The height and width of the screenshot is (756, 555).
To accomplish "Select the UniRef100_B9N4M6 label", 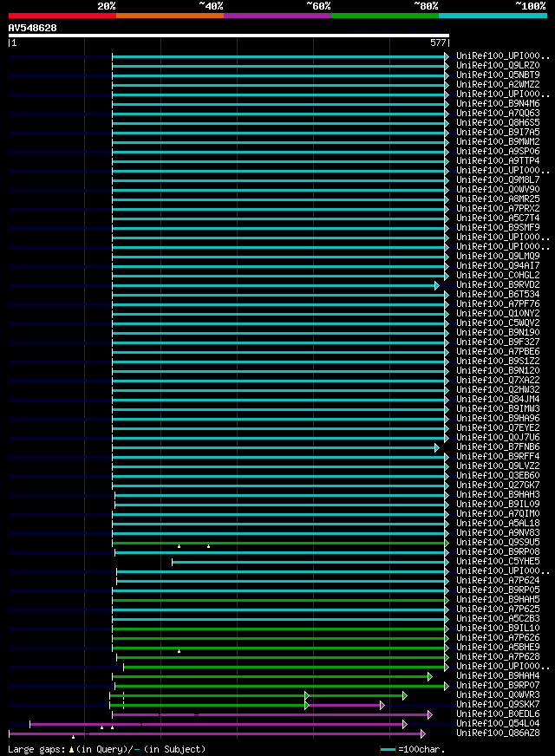I will click(498, 104).
